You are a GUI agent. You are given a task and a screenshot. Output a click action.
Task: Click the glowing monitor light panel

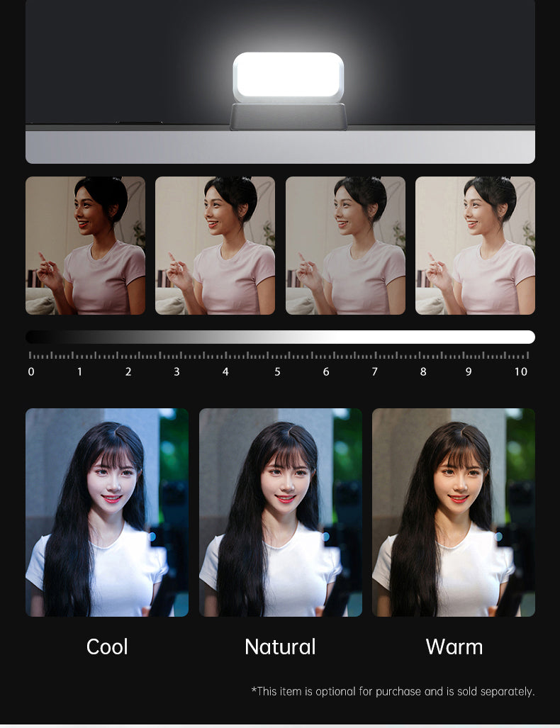[x=288, y=77]
